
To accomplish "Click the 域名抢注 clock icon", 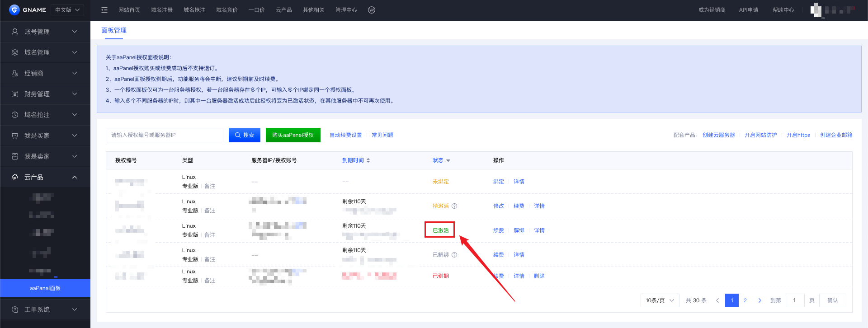I will click(x=15, y=115).
